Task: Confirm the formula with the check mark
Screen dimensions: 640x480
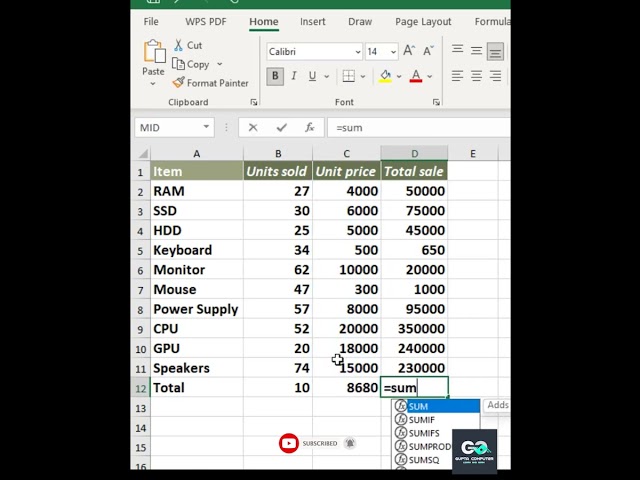Action: 281,128
